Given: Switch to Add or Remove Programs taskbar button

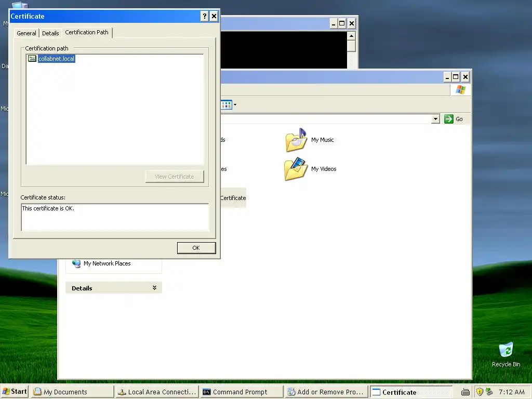Looking at the screenshot, I should (x=326, y=392).
